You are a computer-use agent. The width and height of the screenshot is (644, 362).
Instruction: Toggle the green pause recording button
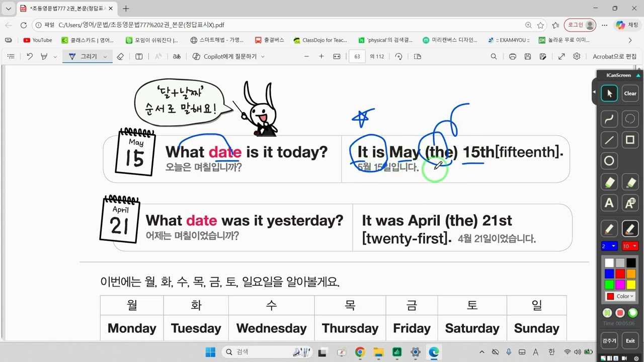607,313
